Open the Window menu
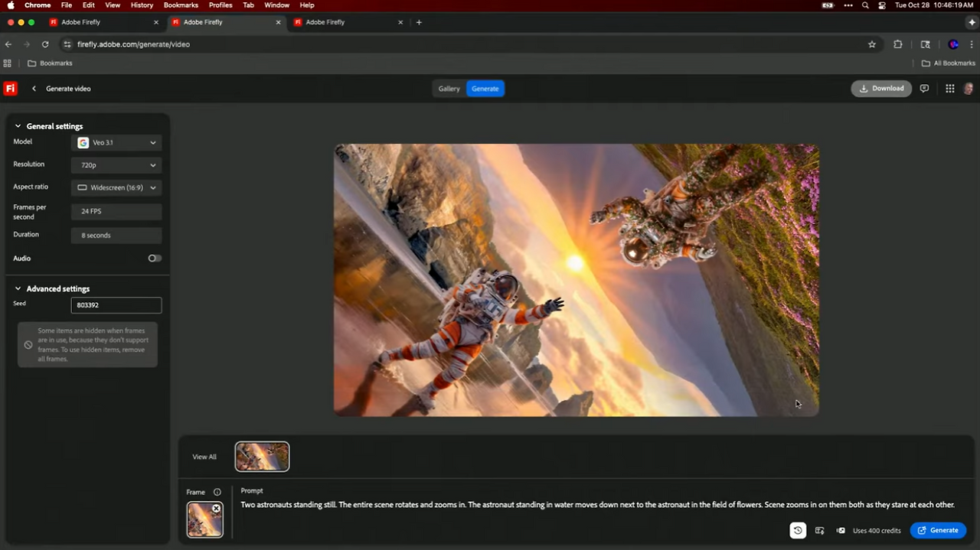 coord(276,5)
